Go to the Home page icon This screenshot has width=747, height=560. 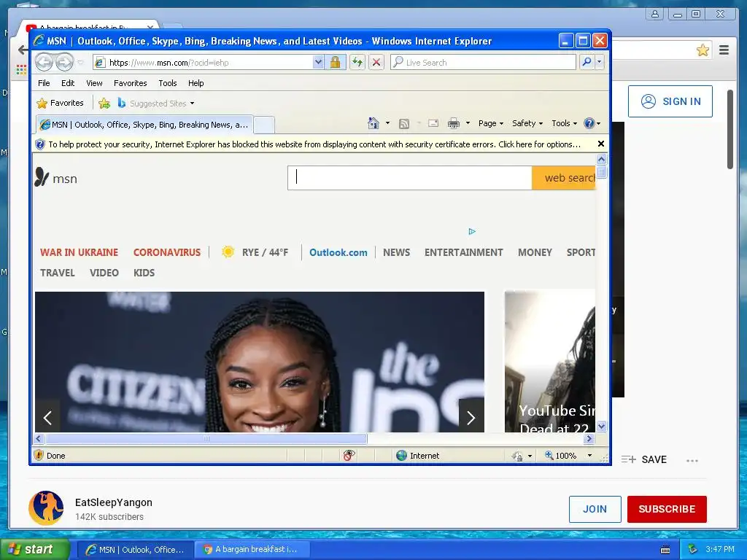tap(373, 123)
